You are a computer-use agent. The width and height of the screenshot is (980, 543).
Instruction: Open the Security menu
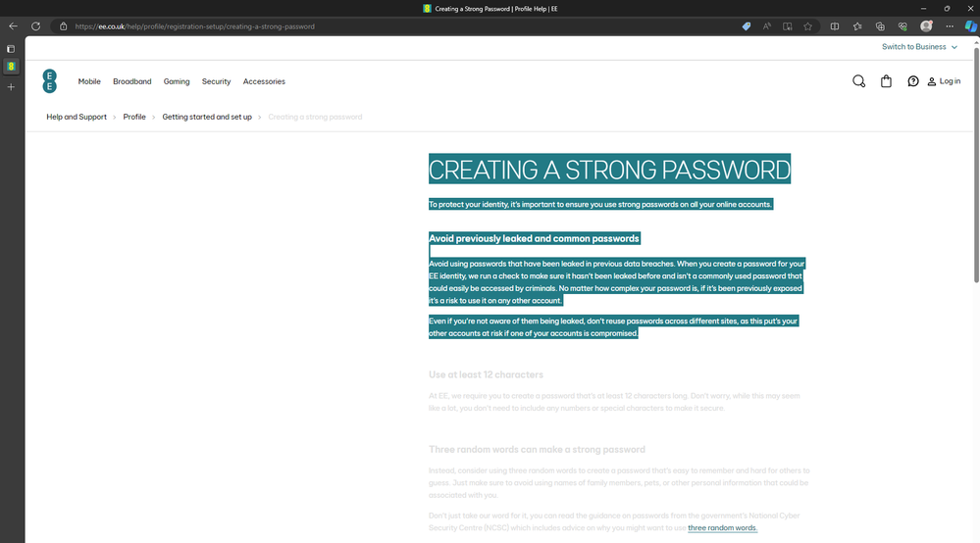tap(216, 81)
